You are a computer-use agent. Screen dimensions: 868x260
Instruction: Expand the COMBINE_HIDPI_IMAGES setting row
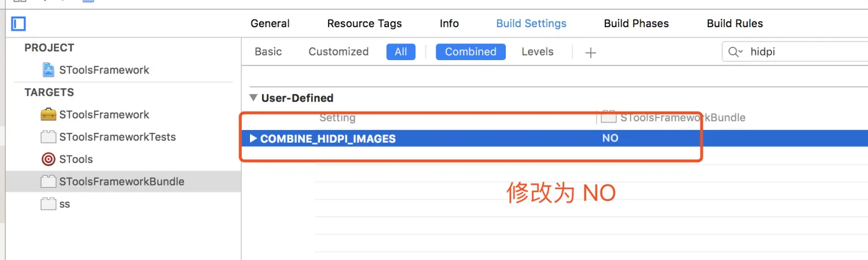[253, 139]
